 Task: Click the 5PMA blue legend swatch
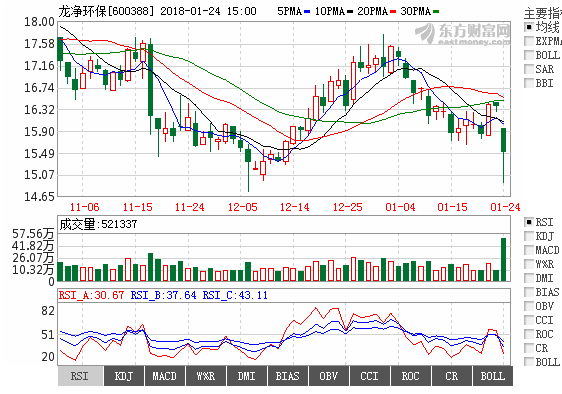point(307,12)
